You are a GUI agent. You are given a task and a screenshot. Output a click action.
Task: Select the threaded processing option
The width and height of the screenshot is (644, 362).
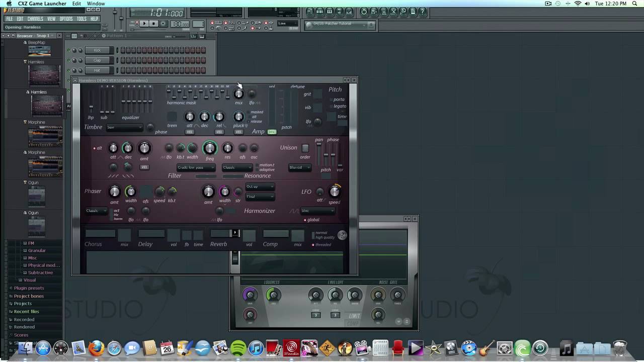pos(313,245)
